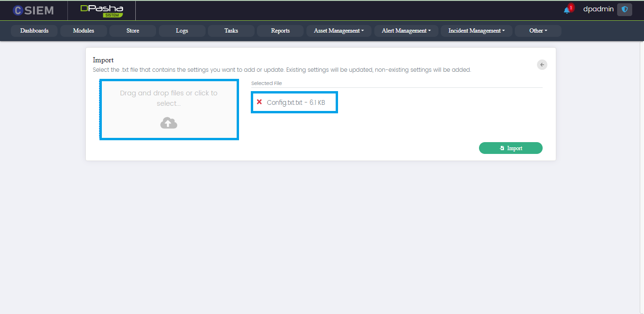The height and width of the screenshot is (314, 644).
Task: Click the DPasha Sistem logo
Action: click(101, 10)
